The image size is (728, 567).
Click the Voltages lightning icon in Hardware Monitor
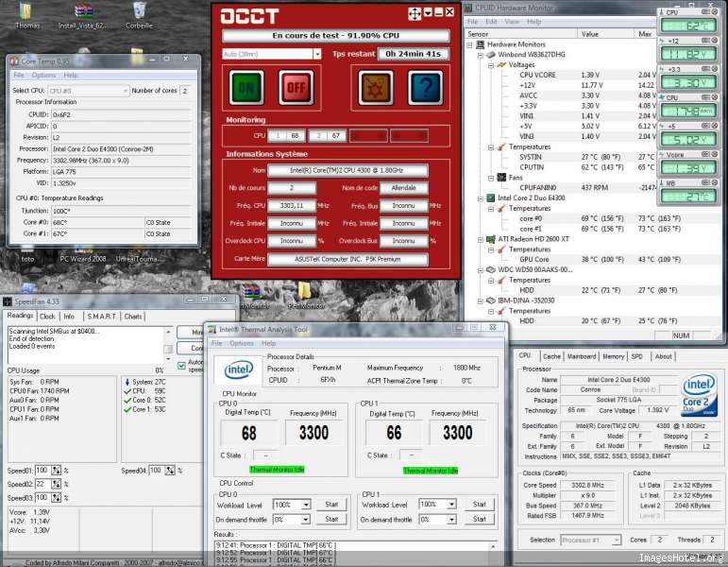(501, 65)
